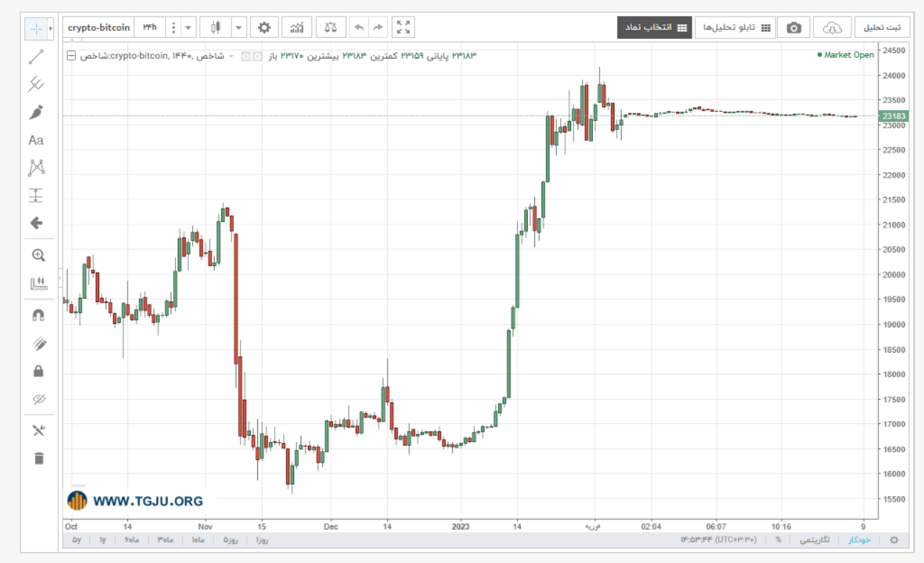The height and width of the screenshot is (563, 924).
Task: Hide all drawings with eye icon
Action: pos(38,399)
